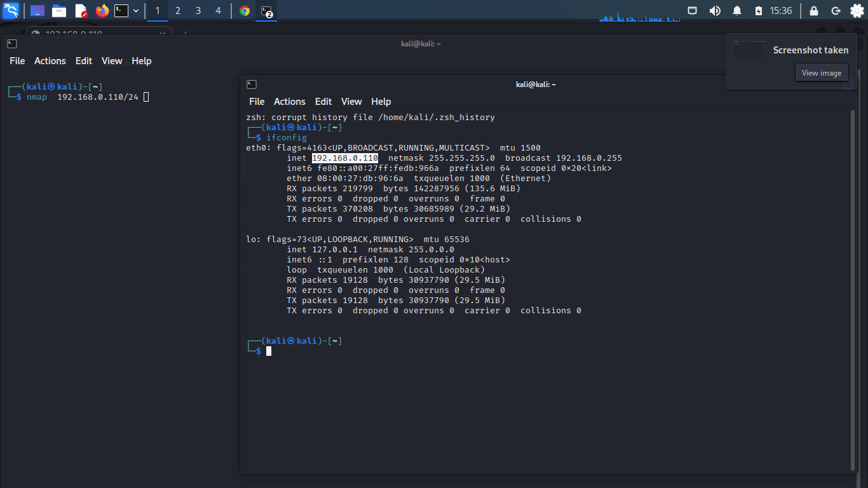This screenshot has height=488, width=868.
Task: Open View menu in front terminal
Action: pyautogui.click(x=351, y=102)
